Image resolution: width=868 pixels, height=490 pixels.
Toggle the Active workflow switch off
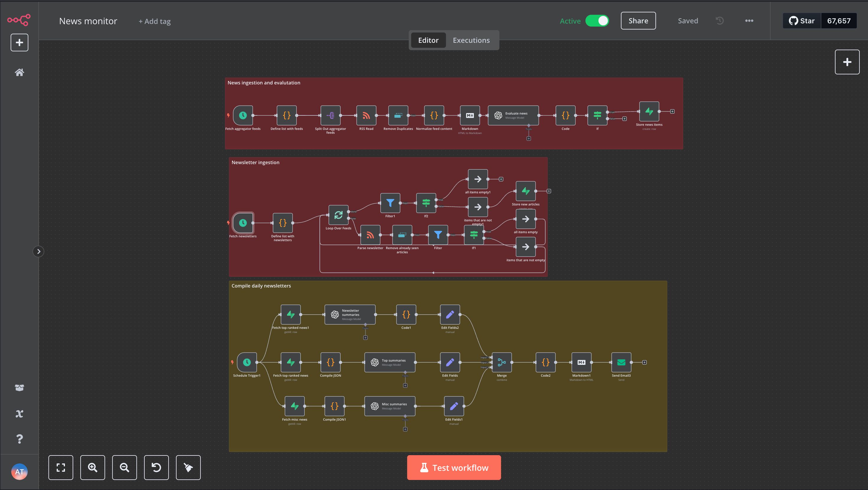point(597,21)
